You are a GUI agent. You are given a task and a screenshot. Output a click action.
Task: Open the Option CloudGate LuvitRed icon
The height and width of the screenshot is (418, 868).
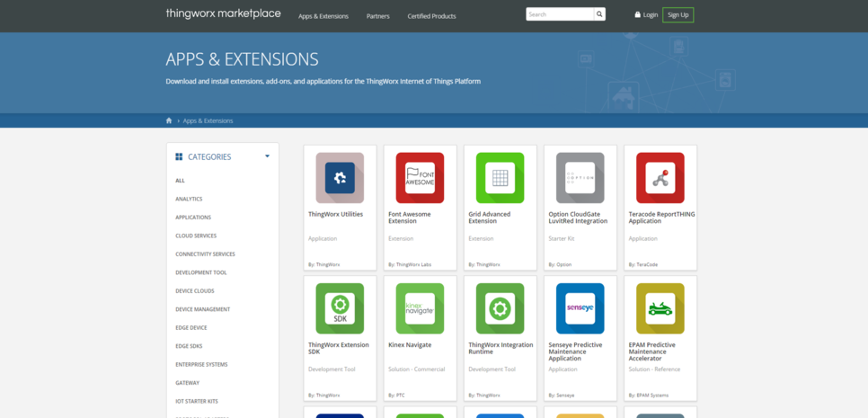point(580,178)
